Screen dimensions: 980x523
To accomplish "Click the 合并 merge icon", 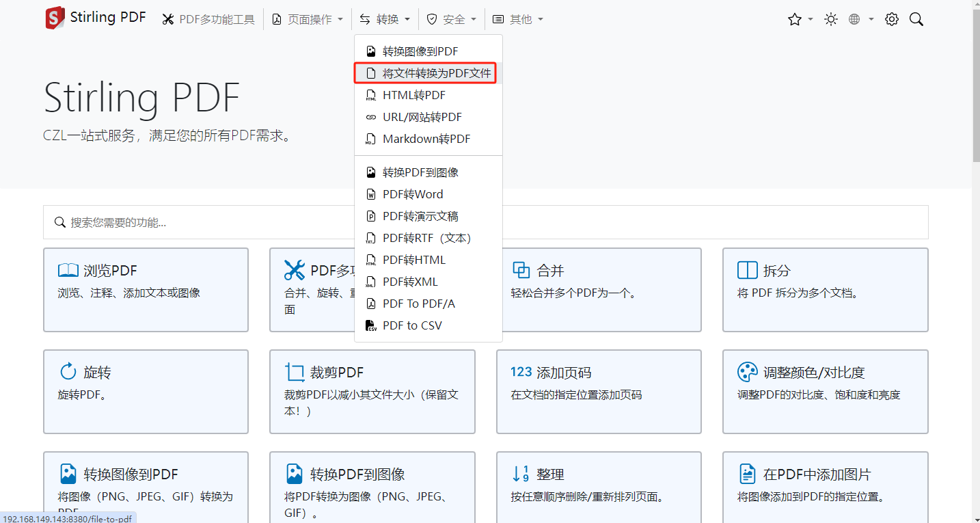I will click(521, 271).
